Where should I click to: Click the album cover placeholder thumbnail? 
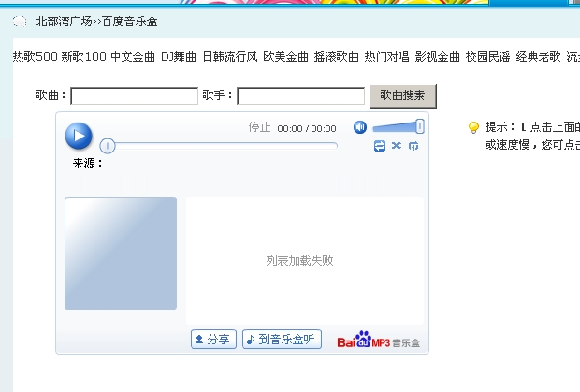pos(121,254)
